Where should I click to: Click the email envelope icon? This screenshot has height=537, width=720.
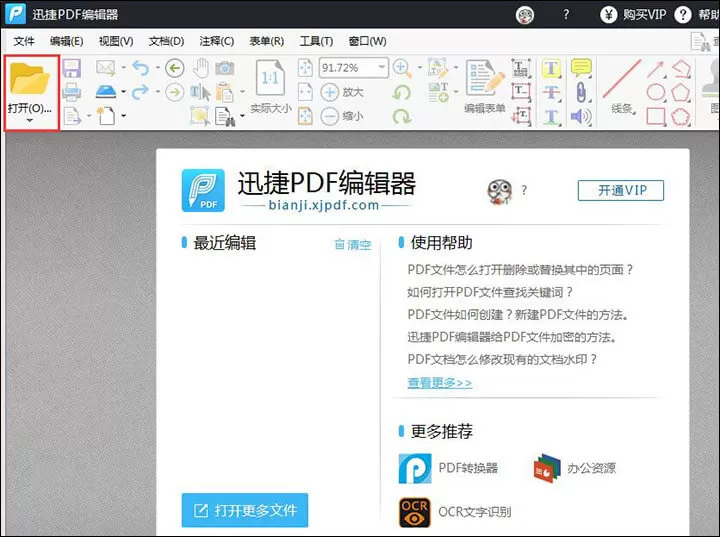pos(106,68)
